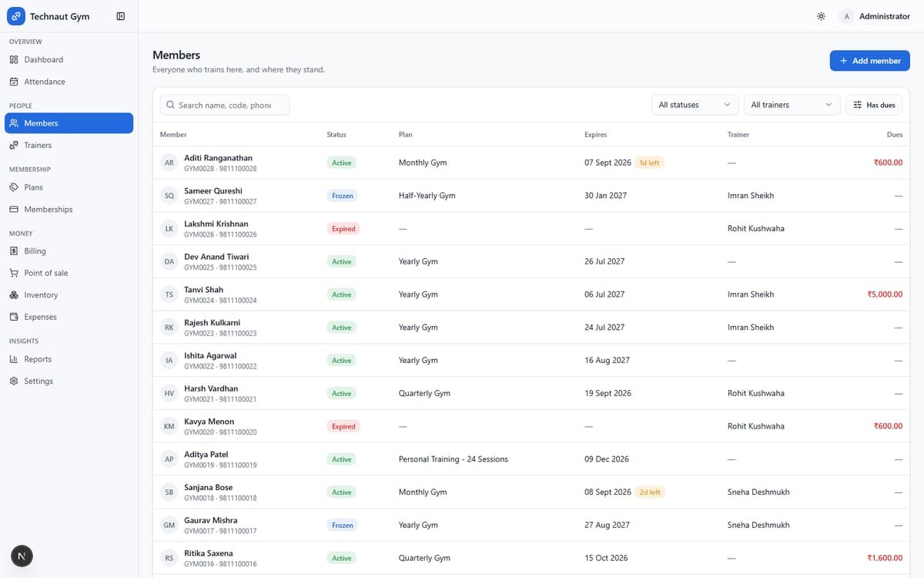This screenshot has height=578, width=924.
Task: Open Rajesh Kulkarni's member name
Action: click(x=212, y=322)
